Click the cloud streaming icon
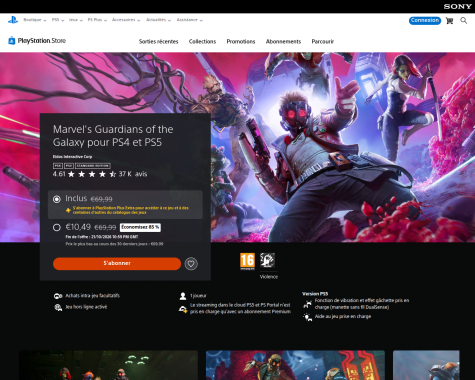This screenshot has height=380, width=475. pyautogui.click(x=183, y=309)
